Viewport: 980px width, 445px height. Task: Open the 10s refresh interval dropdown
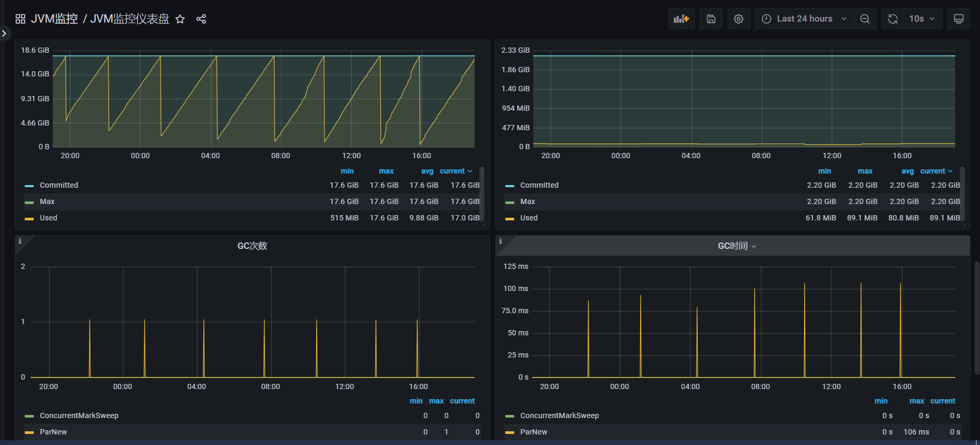coord(923,19)
